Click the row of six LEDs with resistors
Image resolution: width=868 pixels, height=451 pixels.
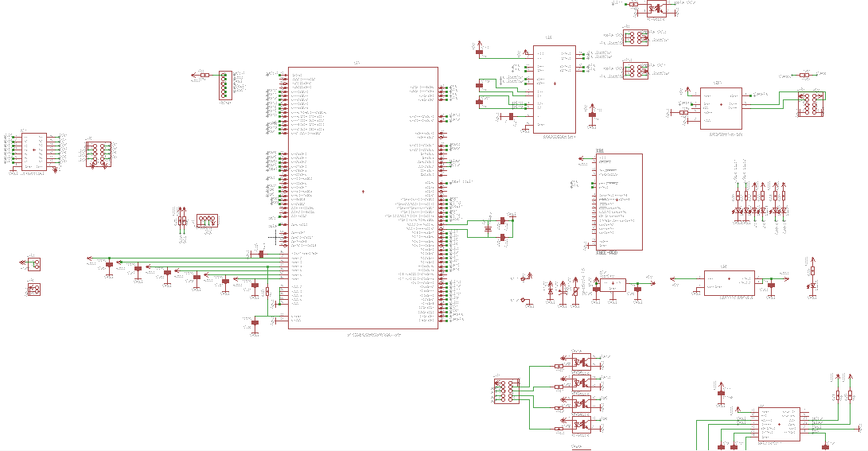click(x=760, y=203)
